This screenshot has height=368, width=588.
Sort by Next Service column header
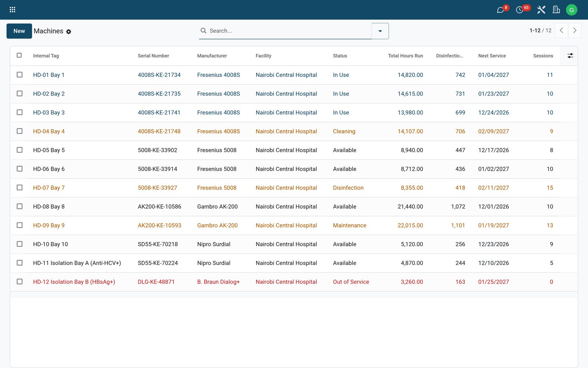point(492,56)
